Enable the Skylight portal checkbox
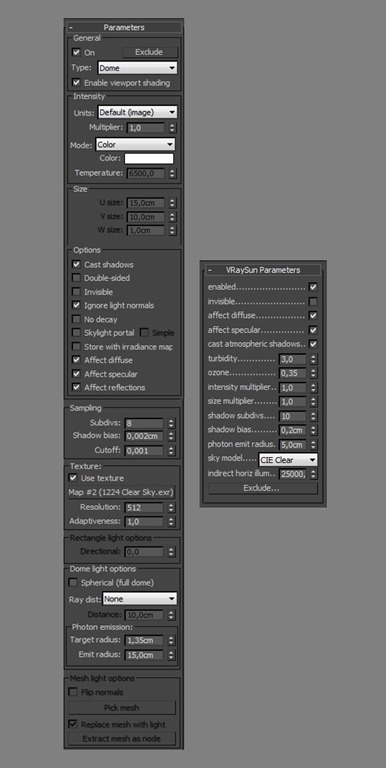 76,333
